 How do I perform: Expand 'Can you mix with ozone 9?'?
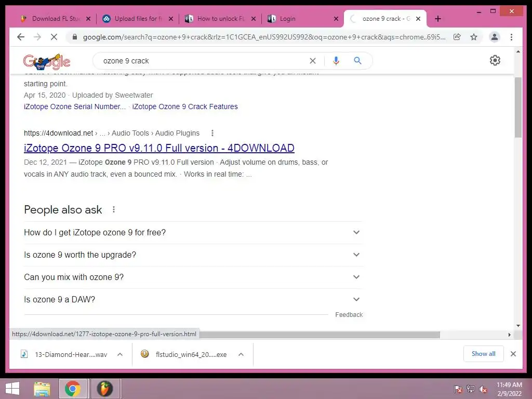pos(192,277)
